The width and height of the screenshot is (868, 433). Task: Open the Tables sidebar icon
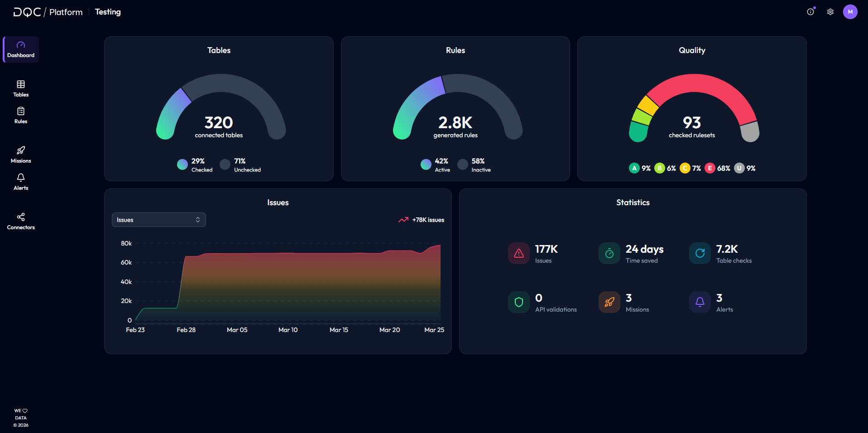point(21,84)
